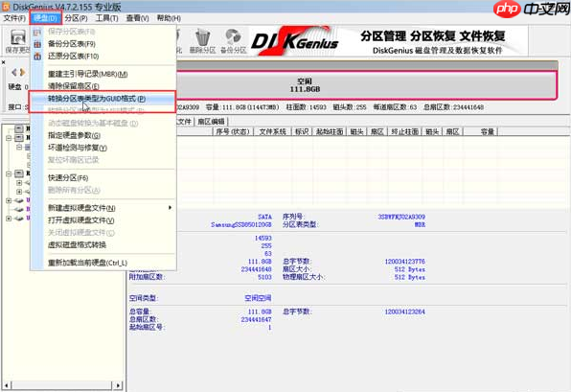Image resolution: width=571 pixels, height=392 pixels.
Task: Open the 帮助(H) menu
Action: 169,18
